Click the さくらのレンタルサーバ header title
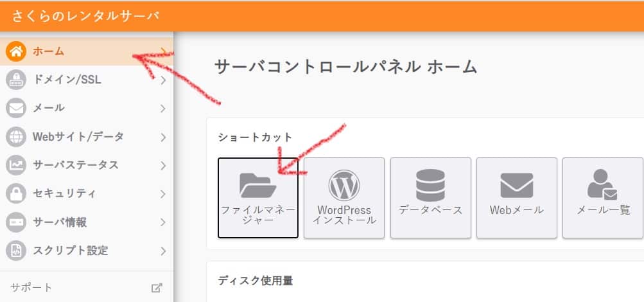Viewport: 644px width, 302px height. coord(84,16)
